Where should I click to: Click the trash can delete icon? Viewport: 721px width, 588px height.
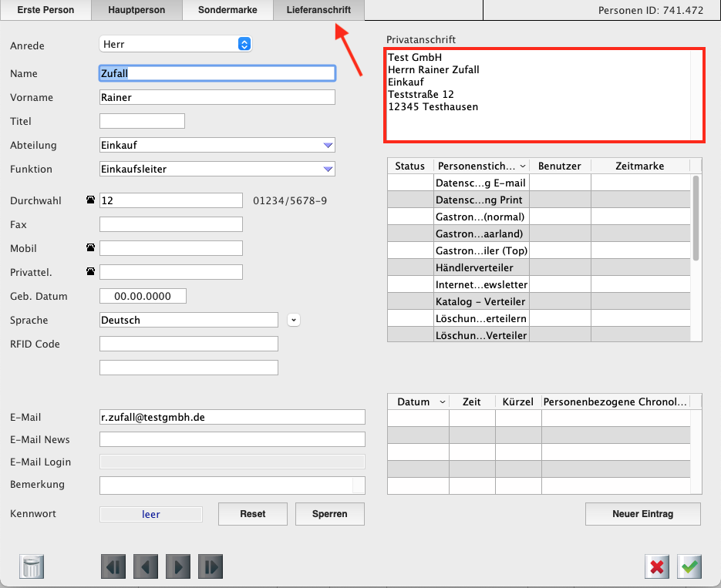coord(32,566)
